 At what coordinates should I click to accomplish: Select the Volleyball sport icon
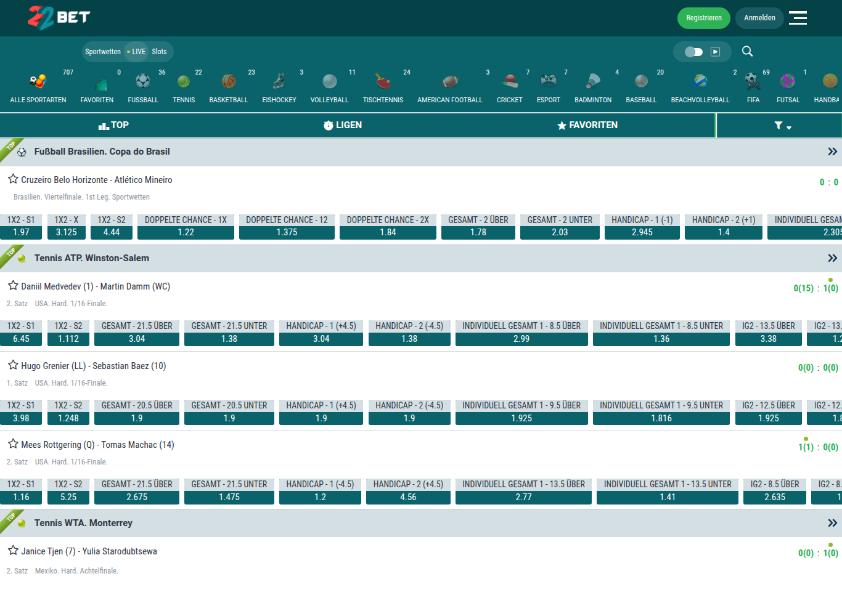(x=330, y=81)
